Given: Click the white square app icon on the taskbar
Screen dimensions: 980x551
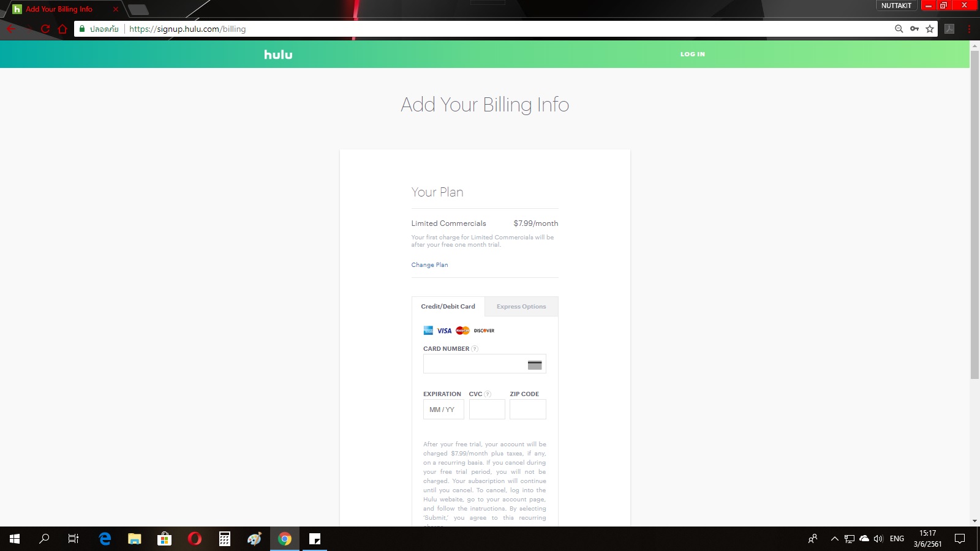Looking at the screenshot, I should coord(315,539).
